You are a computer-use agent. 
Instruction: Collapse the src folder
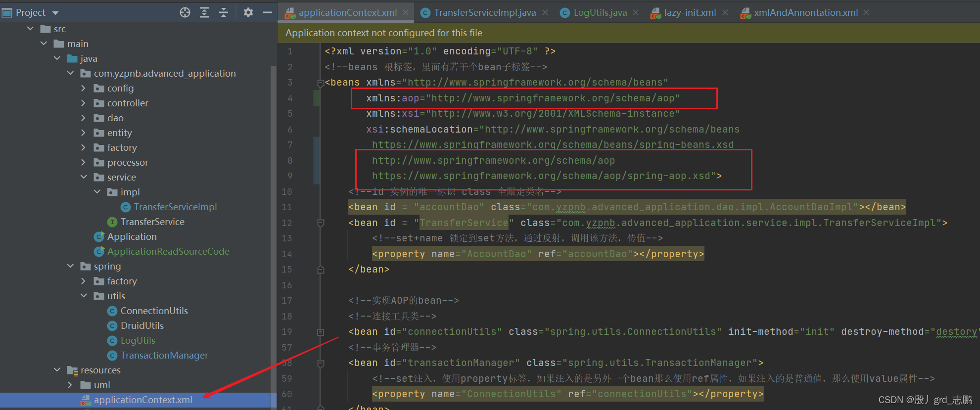pos(31,29)
